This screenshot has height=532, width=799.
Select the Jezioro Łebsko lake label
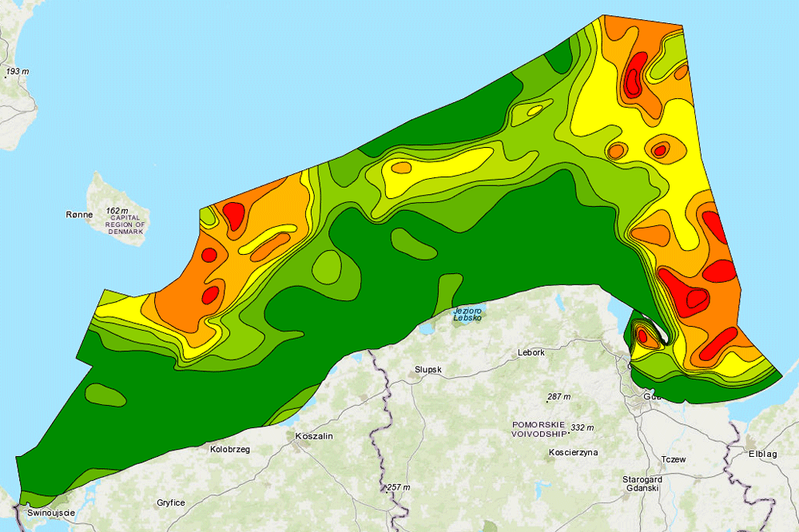click(x=469, y=314)
